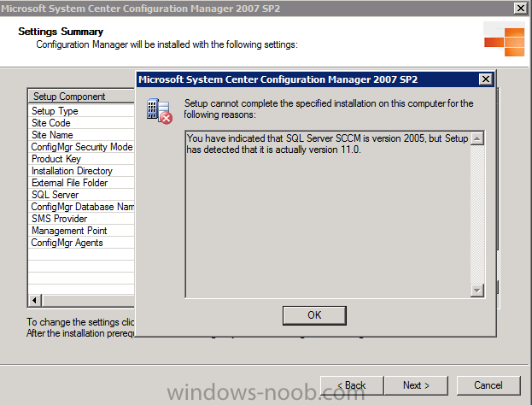Select the Site Name row
Viewport: 532px width, 405px height.
point(81,135)
